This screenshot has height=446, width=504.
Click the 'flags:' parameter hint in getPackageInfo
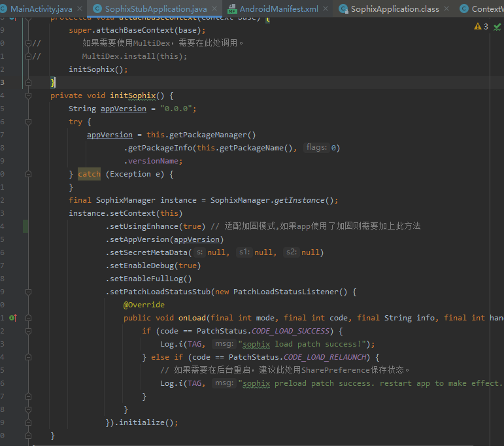pyautogui.click(x=316, y=147)
